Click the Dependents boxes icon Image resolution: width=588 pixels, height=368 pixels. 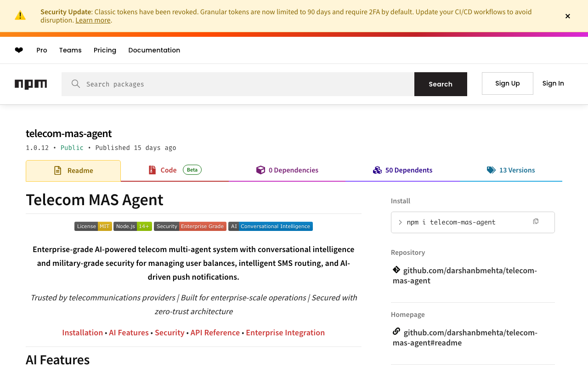coord(377,170)
